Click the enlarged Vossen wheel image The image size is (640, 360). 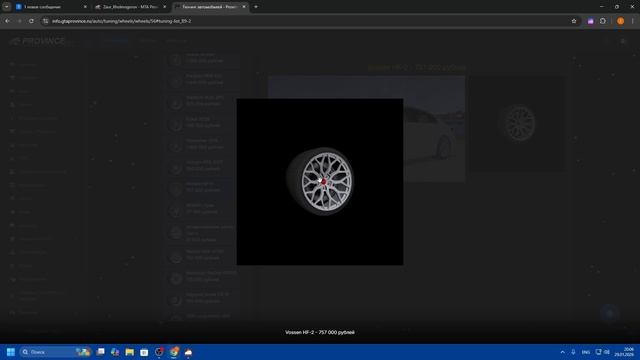tap(320, 182)
